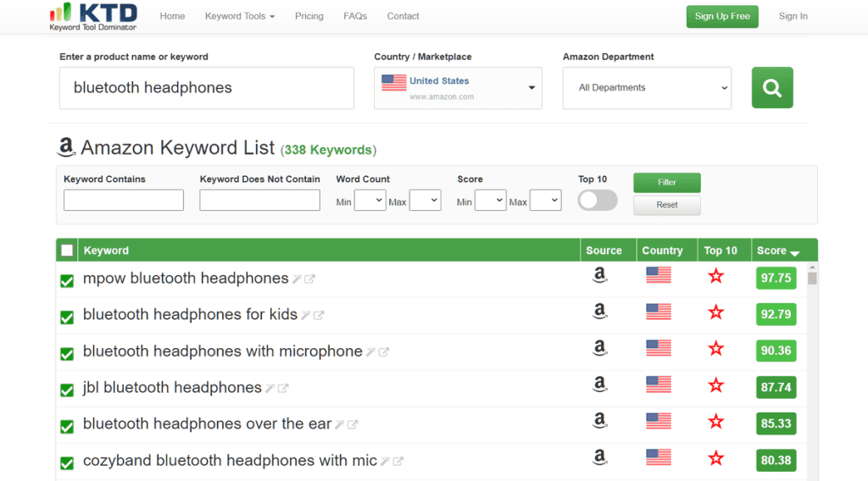
Task: Uncheck cozyband bluetooth headphones with mic checkbox
Action: tap(67, 463)
